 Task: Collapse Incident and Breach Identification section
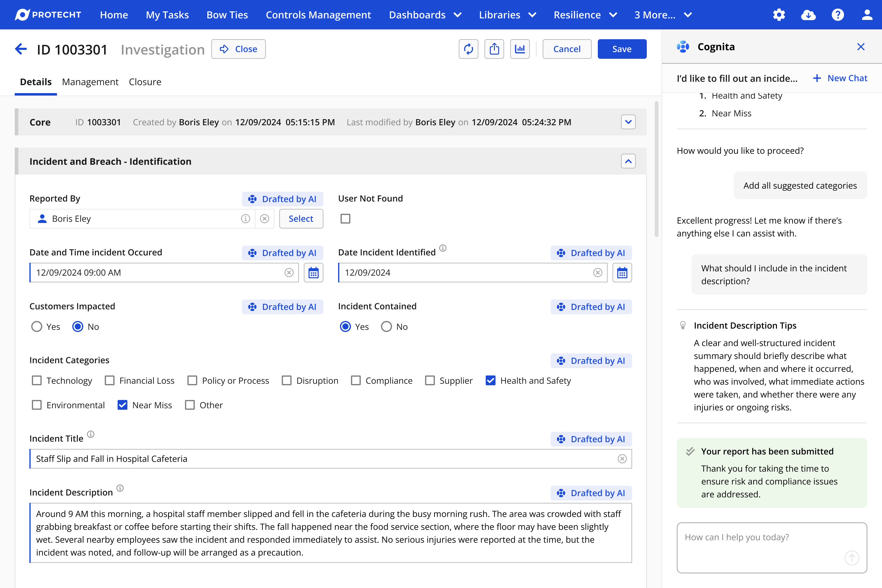pyautogui.click(x=628, y=161)
